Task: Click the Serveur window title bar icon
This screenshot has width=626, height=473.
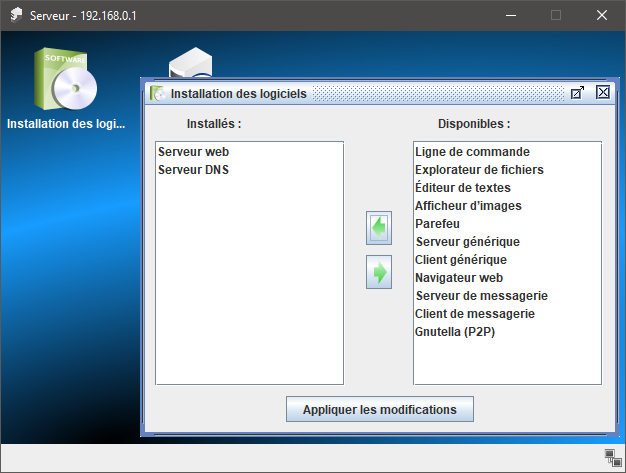Action: pos(15,16)
